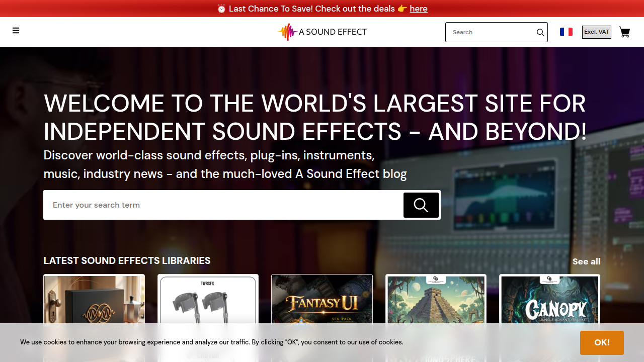
Task: Focus the 'Enter your search term' field
Action: (x=223, y=205)
